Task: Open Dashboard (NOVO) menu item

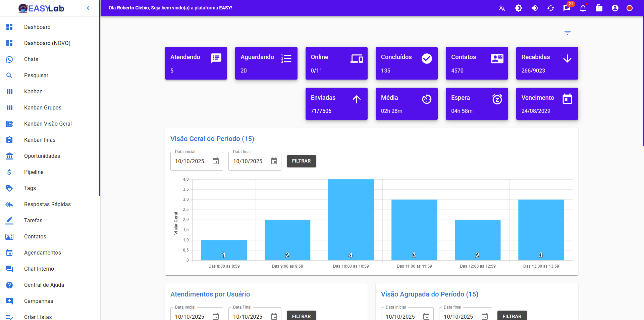Action: tap(50, 43)
